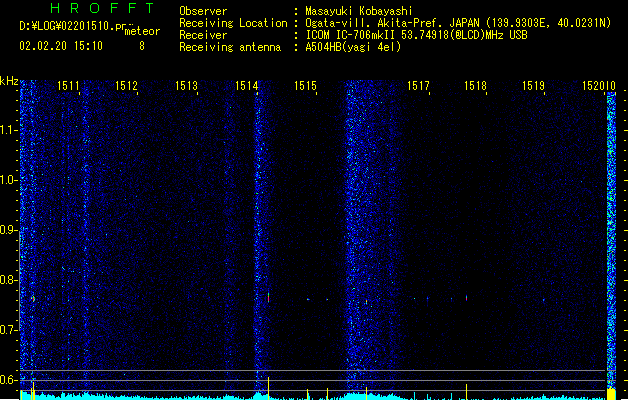The height and width of the screenshot is (400, 629).
Task: Click the Observer label
Action: point(203,11)
